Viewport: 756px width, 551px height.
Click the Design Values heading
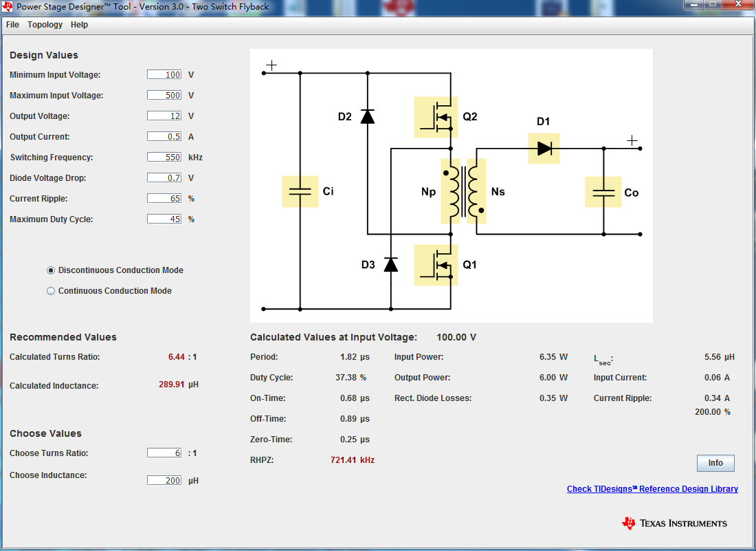click(x=44, y=56)
